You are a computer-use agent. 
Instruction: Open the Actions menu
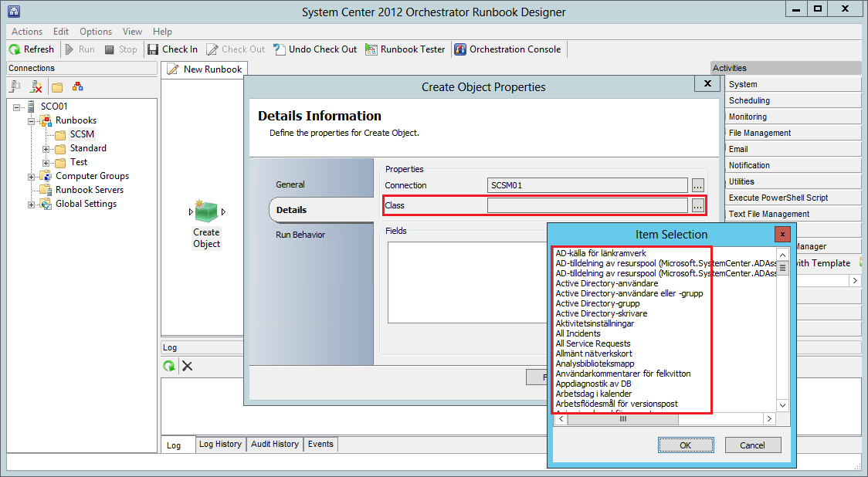(27, 32)
